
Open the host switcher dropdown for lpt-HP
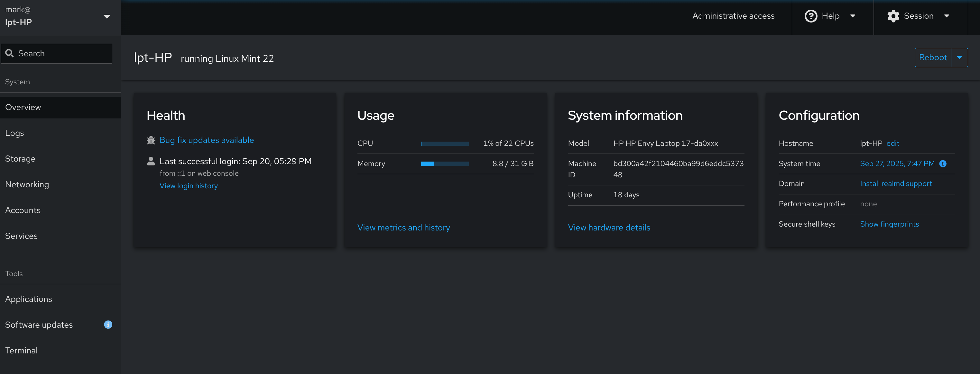click(107, 16)
